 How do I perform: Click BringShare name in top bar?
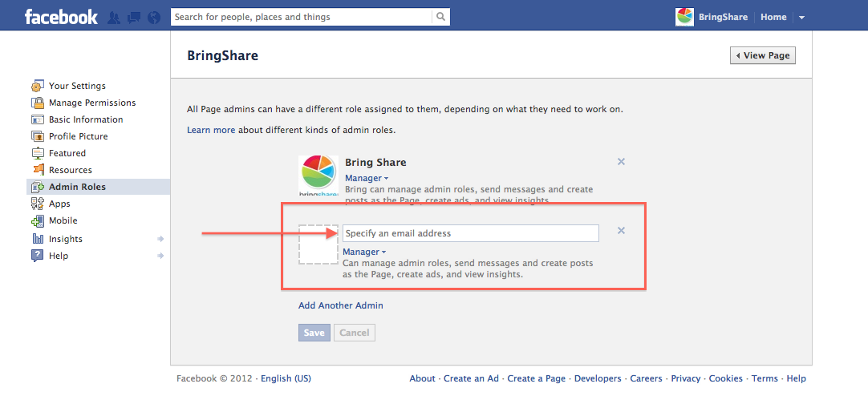click(723, 17)
